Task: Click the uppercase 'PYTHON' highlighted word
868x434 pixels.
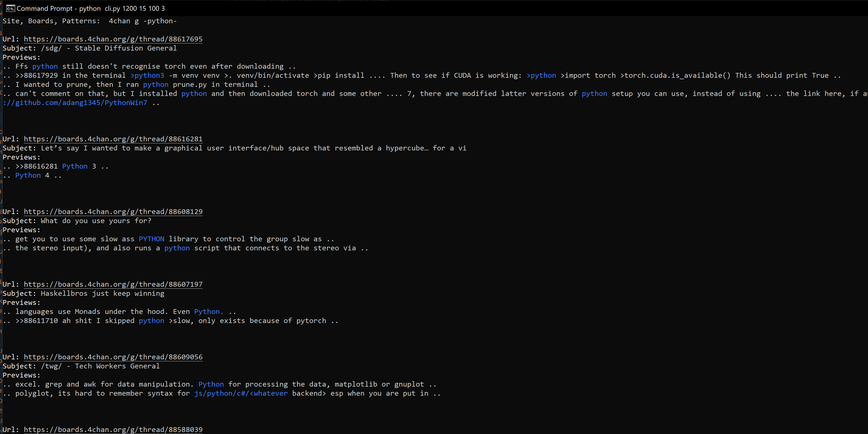Action: point(151,239)
